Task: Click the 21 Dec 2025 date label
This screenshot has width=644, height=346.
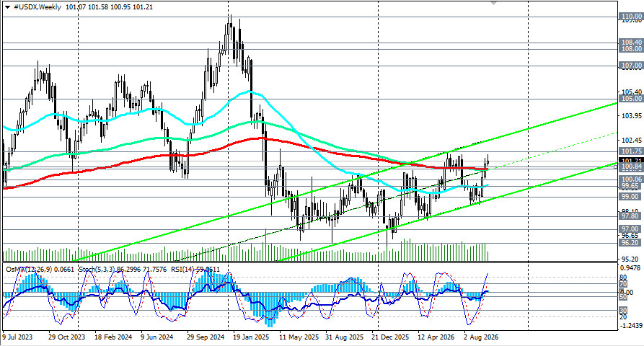Action: [390, 337]
